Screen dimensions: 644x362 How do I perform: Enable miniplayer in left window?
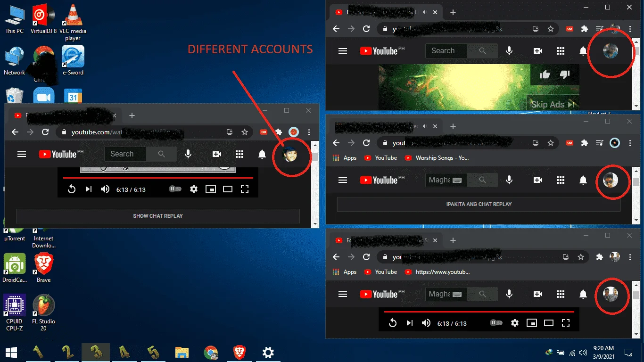tap(211, 189)
